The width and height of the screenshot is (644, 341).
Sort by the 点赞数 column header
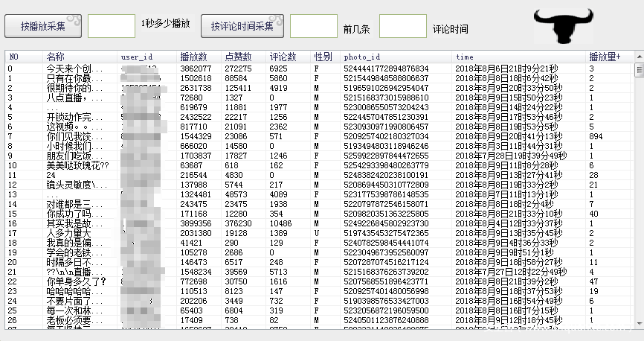(244, 57)
